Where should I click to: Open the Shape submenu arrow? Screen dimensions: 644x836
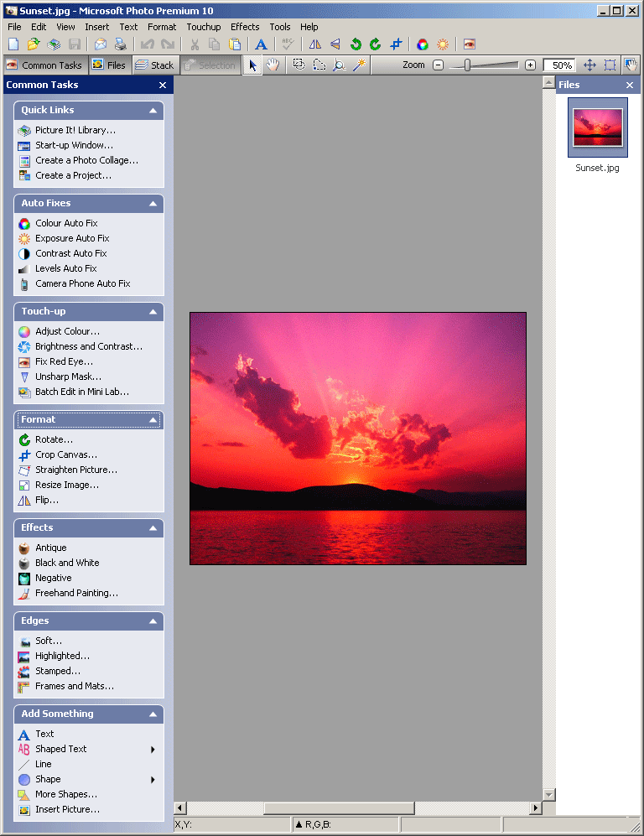pyautogui.click(x=153, y=780)
